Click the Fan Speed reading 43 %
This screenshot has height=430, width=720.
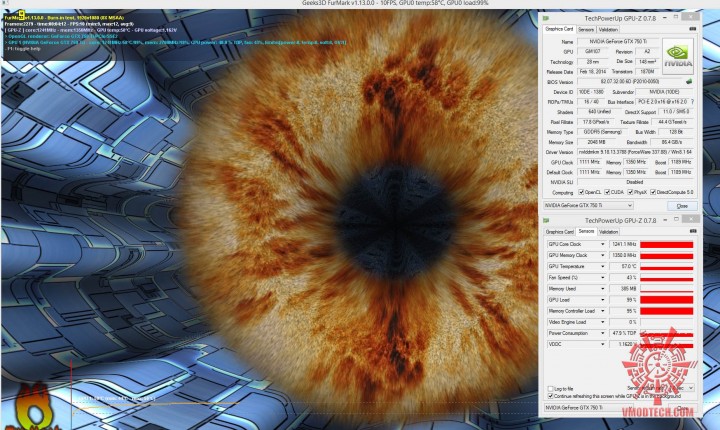pos(623,277)
